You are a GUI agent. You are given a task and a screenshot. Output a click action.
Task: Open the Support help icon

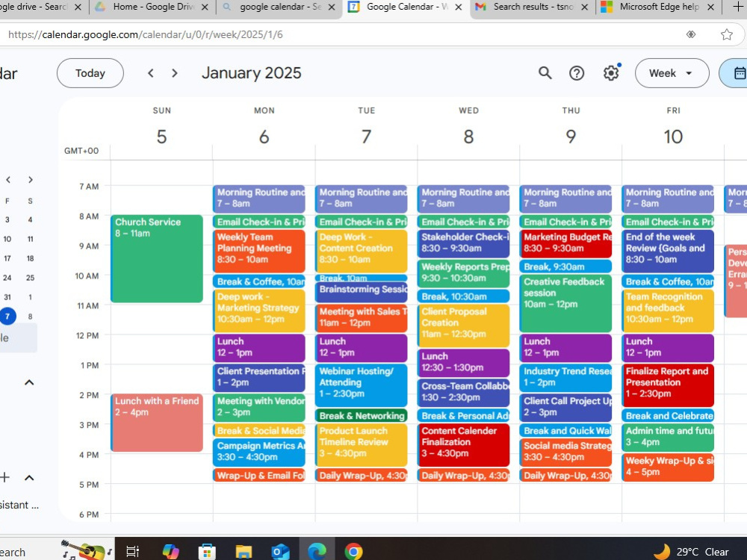577,73
